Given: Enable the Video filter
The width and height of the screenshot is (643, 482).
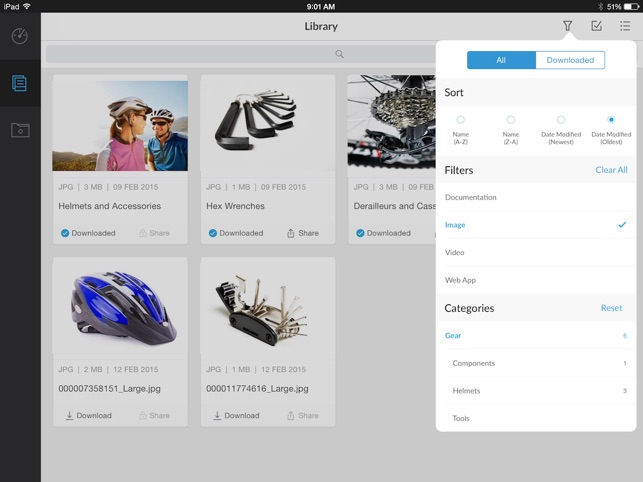Looking at the screenshot, I should pyautogui.click(x=536, y=252).
